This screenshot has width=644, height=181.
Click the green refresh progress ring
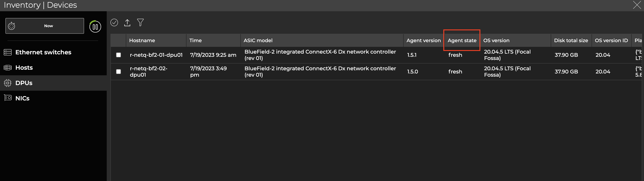pos(95,27)
